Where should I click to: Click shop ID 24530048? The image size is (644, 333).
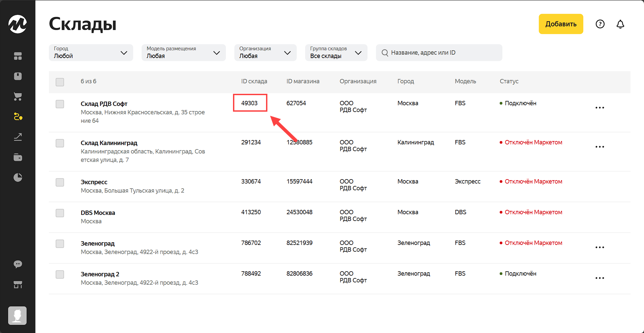299,212
